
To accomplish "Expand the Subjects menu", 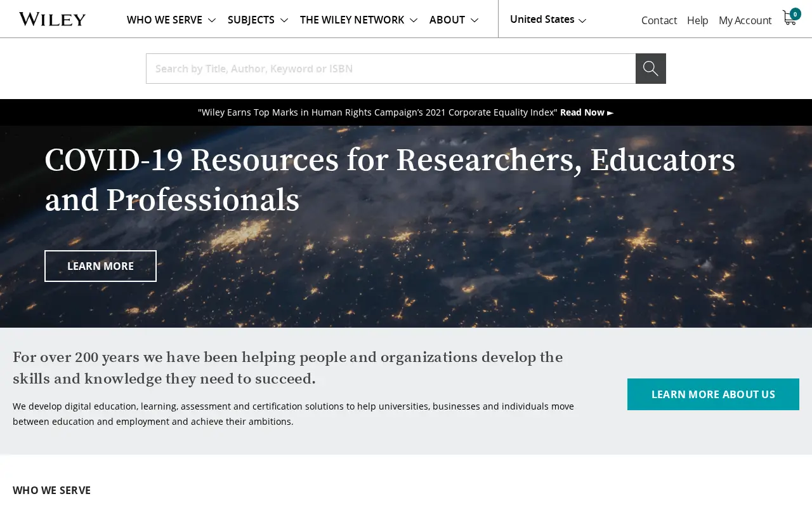I will (258, 20).
